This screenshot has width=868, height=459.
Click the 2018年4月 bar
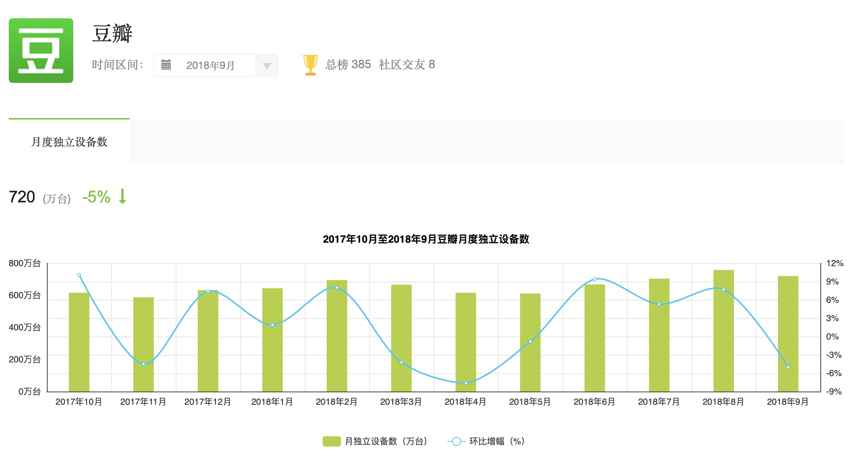(x=466, y=342)
